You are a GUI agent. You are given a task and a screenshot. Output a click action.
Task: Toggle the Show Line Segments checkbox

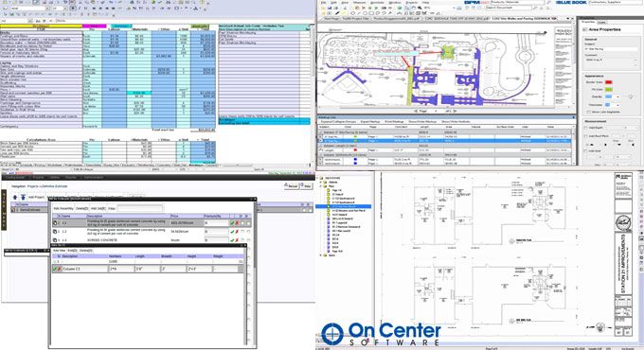coord(589,112)
